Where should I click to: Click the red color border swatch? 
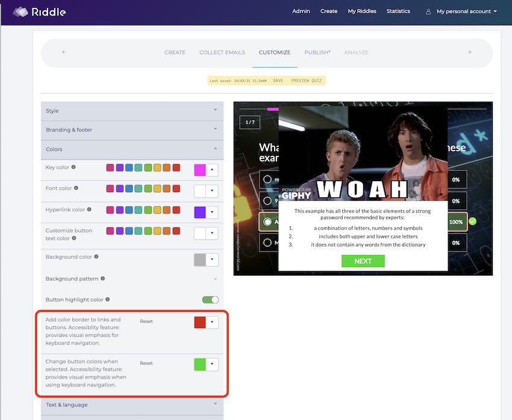point(200,322)
